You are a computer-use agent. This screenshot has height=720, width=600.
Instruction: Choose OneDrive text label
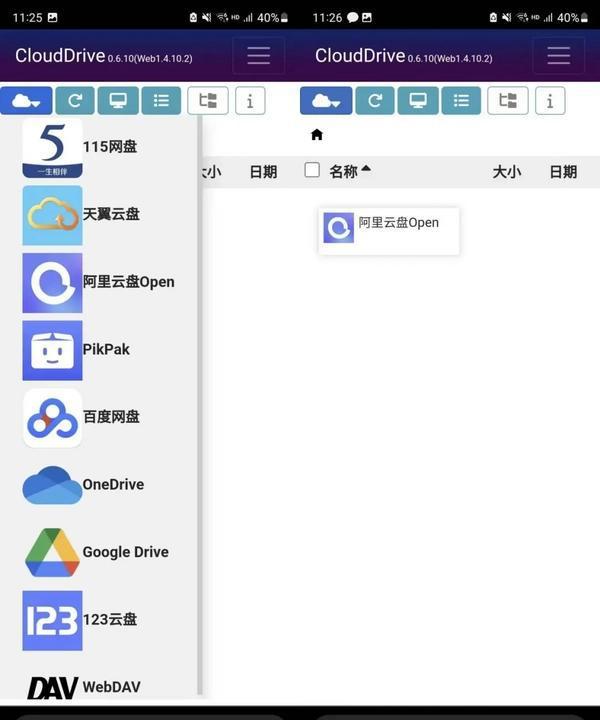point(113,484)
